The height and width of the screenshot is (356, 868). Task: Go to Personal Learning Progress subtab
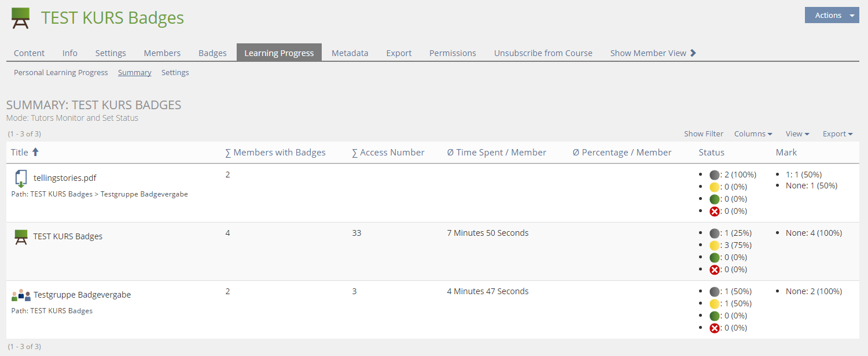coord(61,73)
